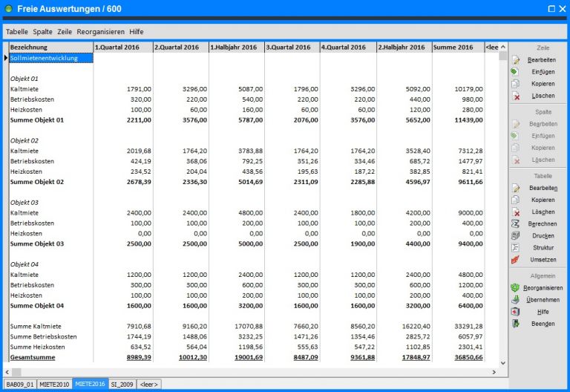Click the Einfügen icon in Zeile section

coord(515,72)
